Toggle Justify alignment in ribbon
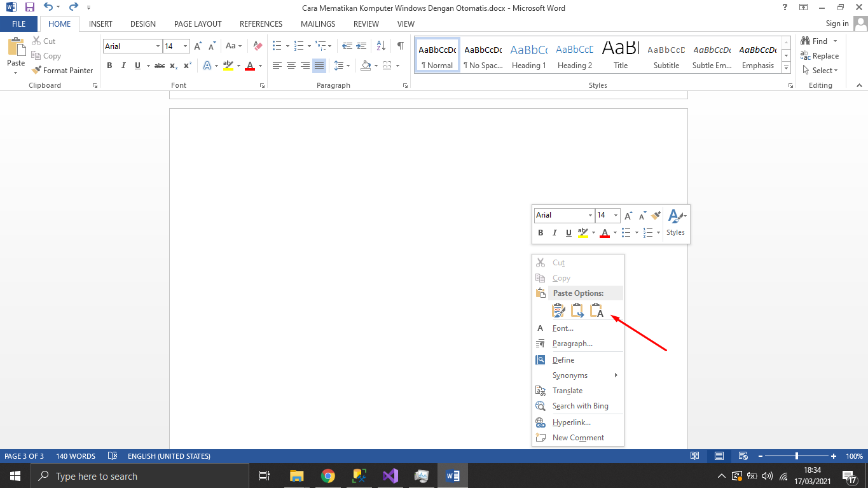Image resolution: width=868 pixels, height=488 pixels. 319,66
